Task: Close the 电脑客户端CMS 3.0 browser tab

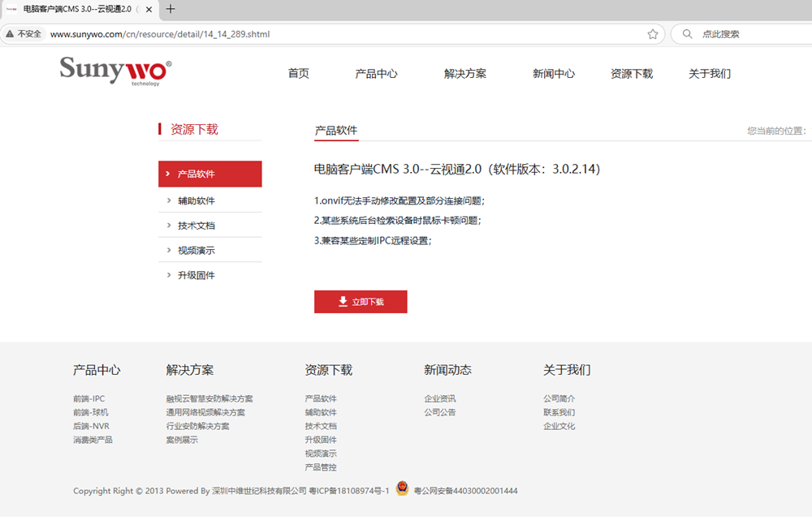Action: pyautogui.click(x=149, y=9)
